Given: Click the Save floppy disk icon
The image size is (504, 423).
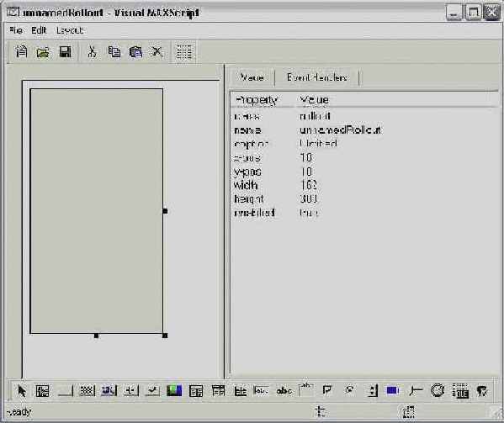Looking at the screenshot, I should (65, 51).
